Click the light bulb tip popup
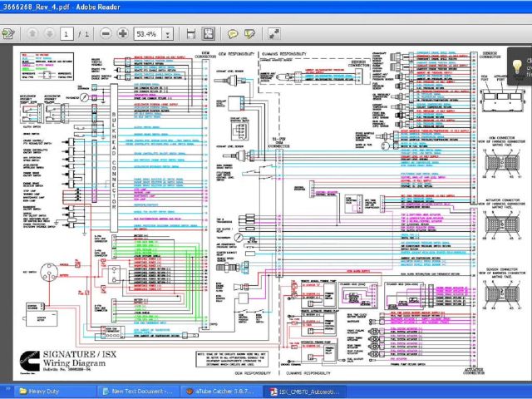This screenshot has height=399, width=532. pyautogui.click(x=517, y=66)
